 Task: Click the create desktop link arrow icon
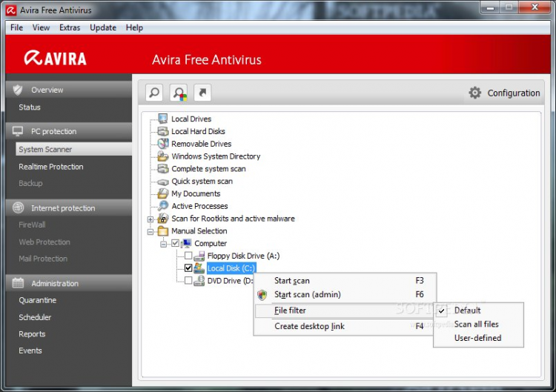202,93
